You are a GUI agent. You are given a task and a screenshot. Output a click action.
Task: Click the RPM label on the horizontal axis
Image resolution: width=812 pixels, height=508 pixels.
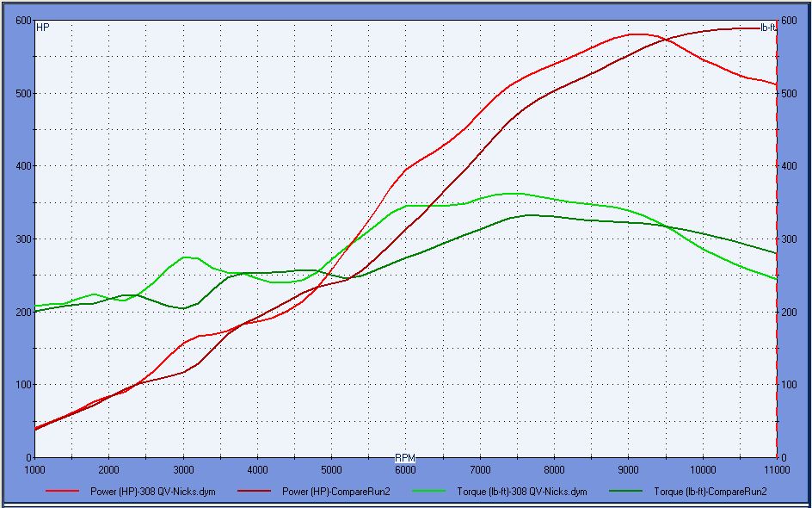(x=405, y=457)
